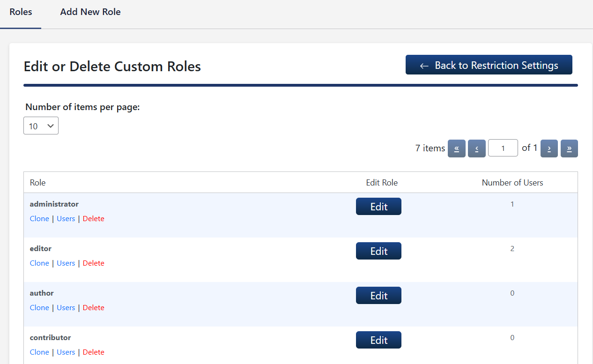Open the Add New Role tab
This screenshot has width=593, height=364.
(x=90, y=12)
